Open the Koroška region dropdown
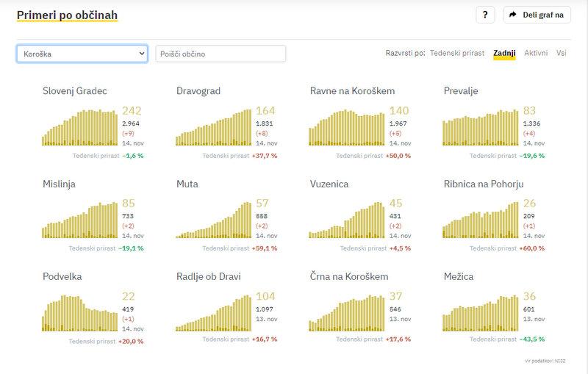This screenshot has height=374, width=588. pyautogui.click(x=82, y=54)
